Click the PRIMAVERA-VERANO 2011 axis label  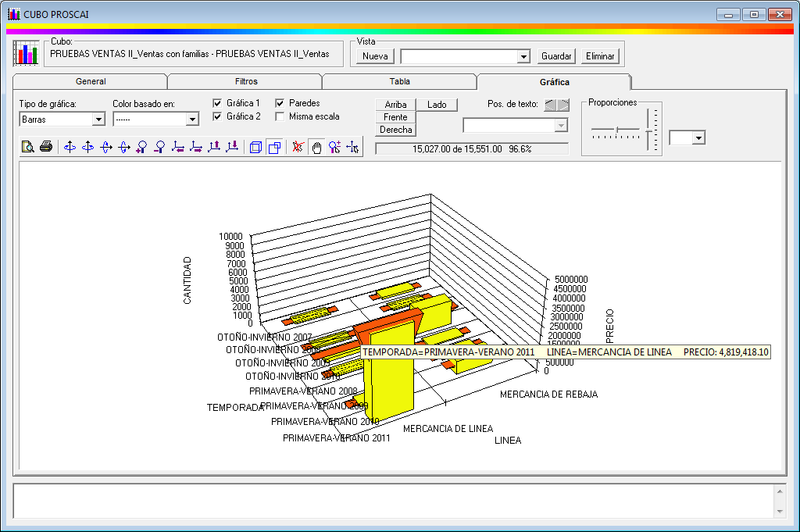[336, 438]
